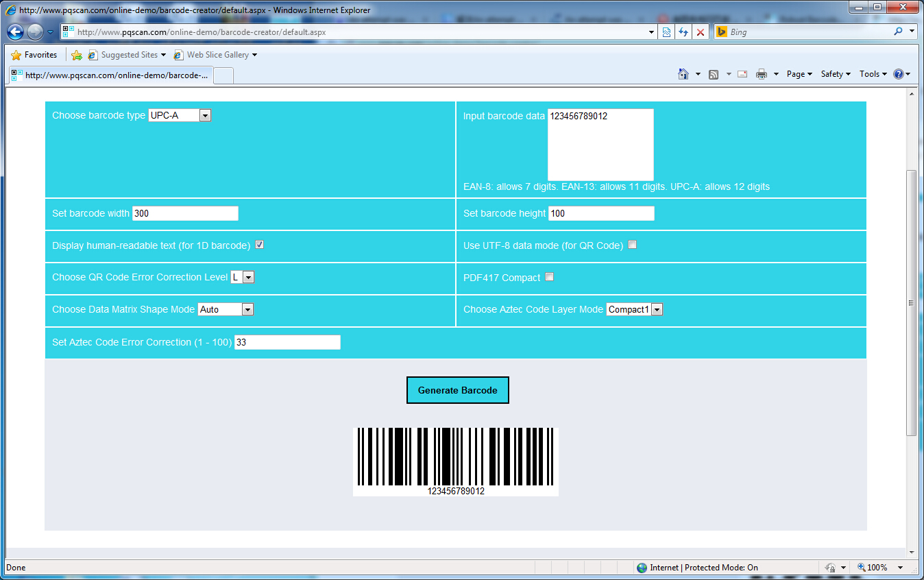Click the Aztec Code Error Correction field
This screenshot has width=924, height=580.
[x=287, y=342]
